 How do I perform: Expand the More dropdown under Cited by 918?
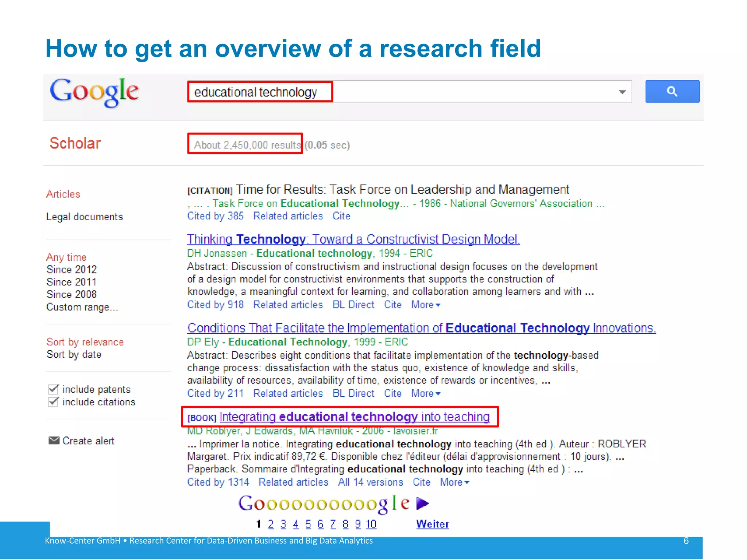tap(426, 304)
